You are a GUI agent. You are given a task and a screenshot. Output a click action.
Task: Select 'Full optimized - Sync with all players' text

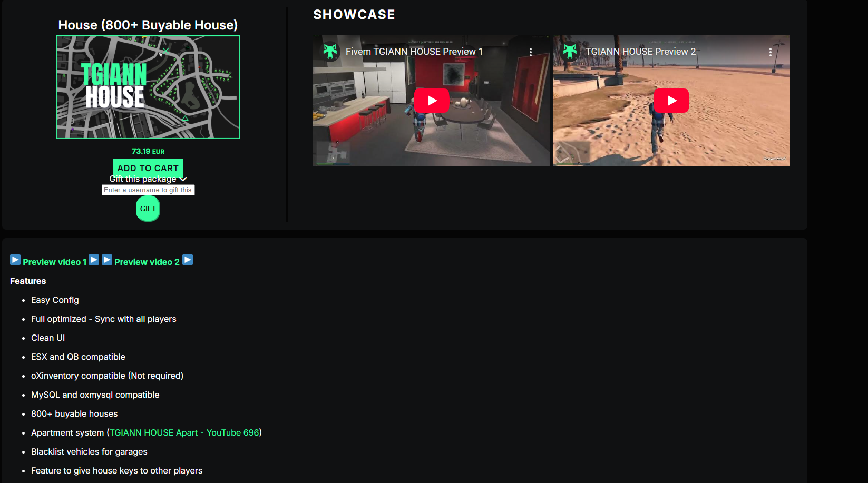pyautogui.click(x=104, y=319)
